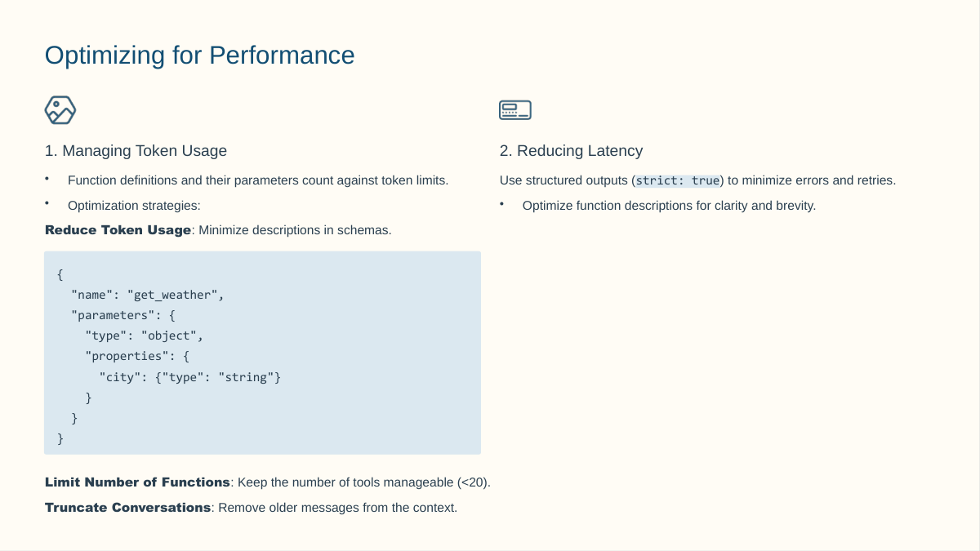Click the card icon above Reducing Latency
Screen dimensions: 980x551
515,110
